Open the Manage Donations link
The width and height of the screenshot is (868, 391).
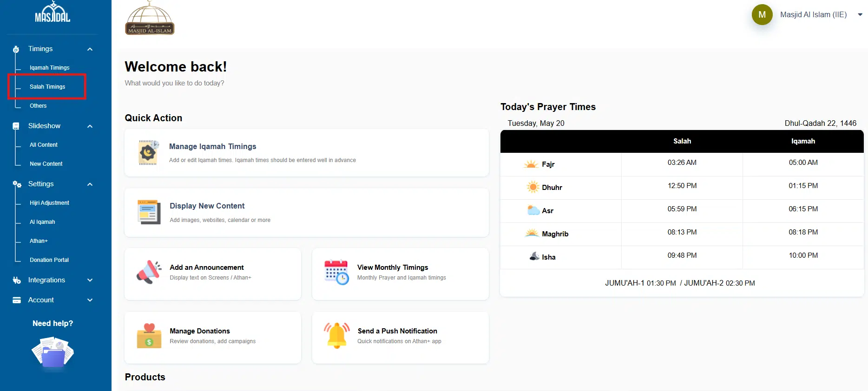(199, 331)
